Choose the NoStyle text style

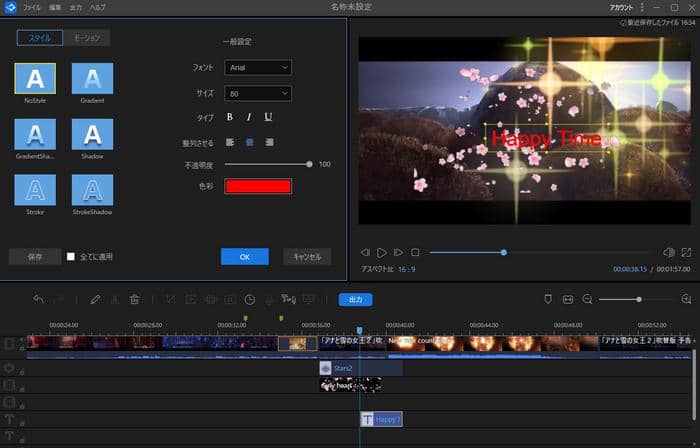pos(35,79)
